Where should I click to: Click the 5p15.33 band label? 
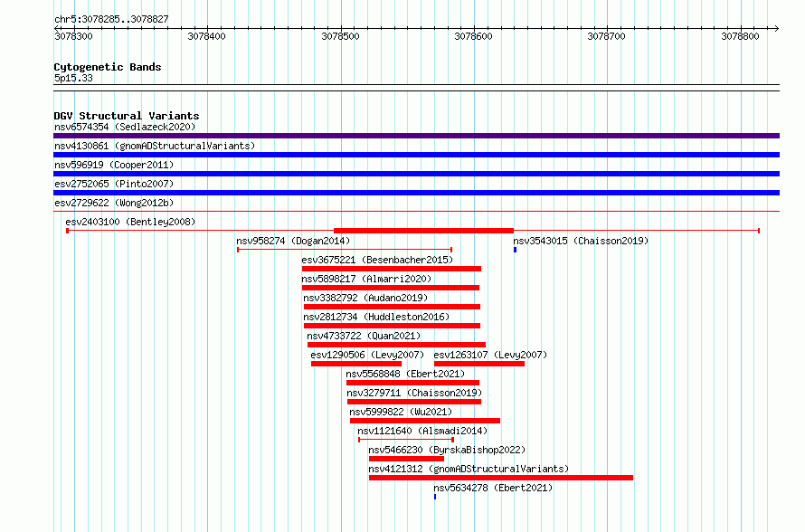coord(73,78)
